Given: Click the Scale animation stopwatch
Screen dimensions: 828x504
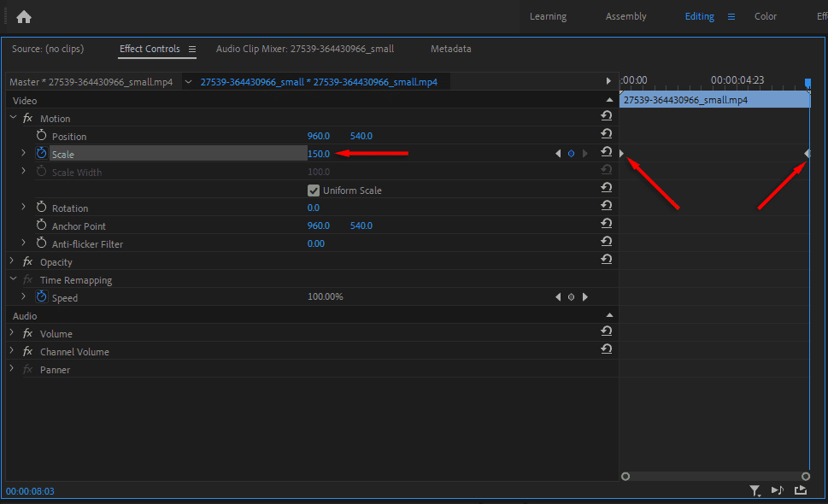Looking at the screenshot, I should 41,154.
